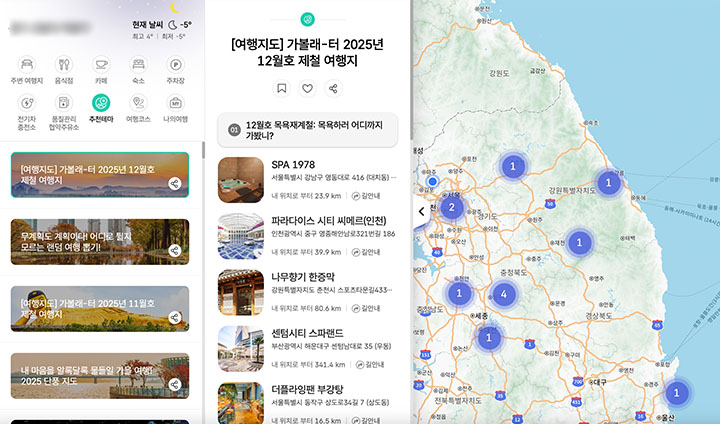
Task: Share the 2025년 11월호 제철 여행지 card
Action: 174,317
